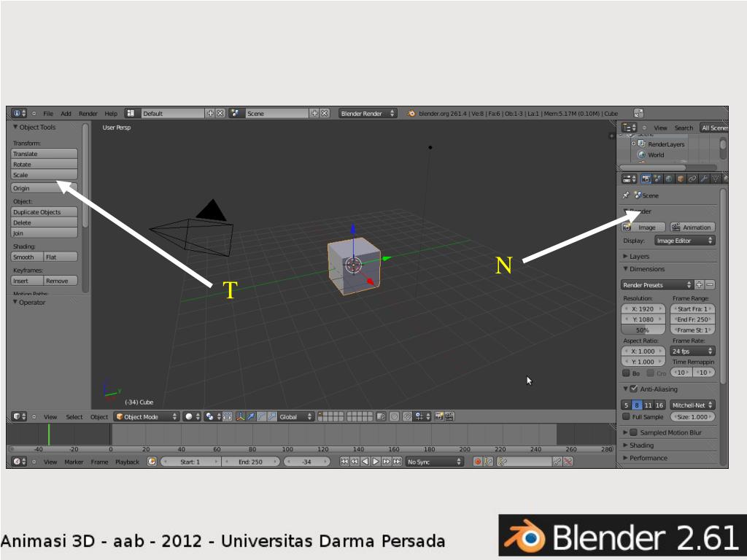Select the Object Data tab triangle-mesh icon
Image resolution: width=747 pixels, height=560 pixels.
(715, 179)
